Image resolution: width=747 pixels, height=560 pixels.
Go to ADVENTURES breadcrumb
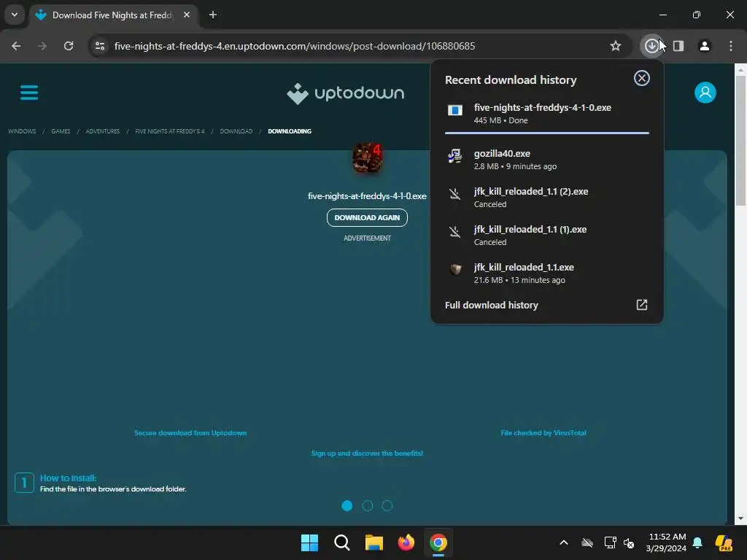(102, 131)
